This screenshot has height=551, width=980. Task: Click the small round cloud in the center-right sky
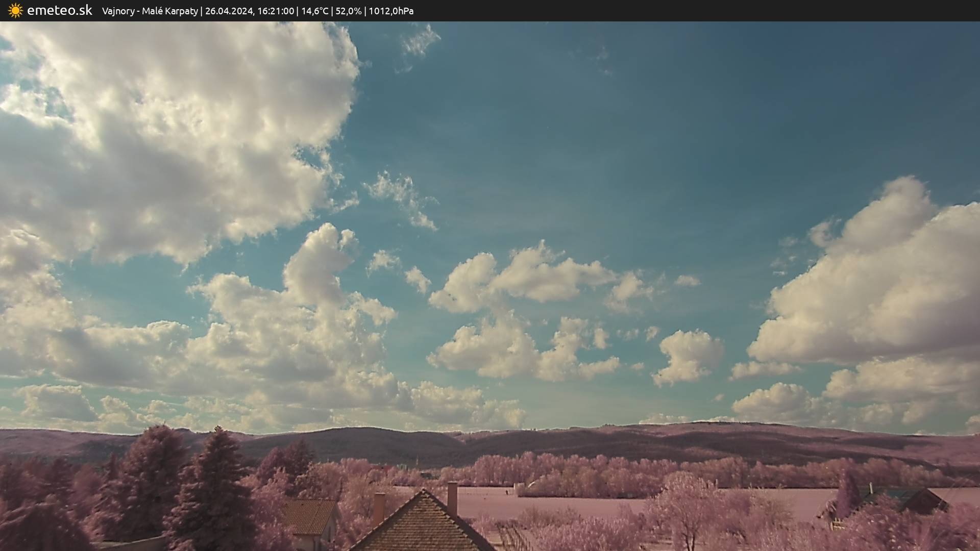coord(689,355)
